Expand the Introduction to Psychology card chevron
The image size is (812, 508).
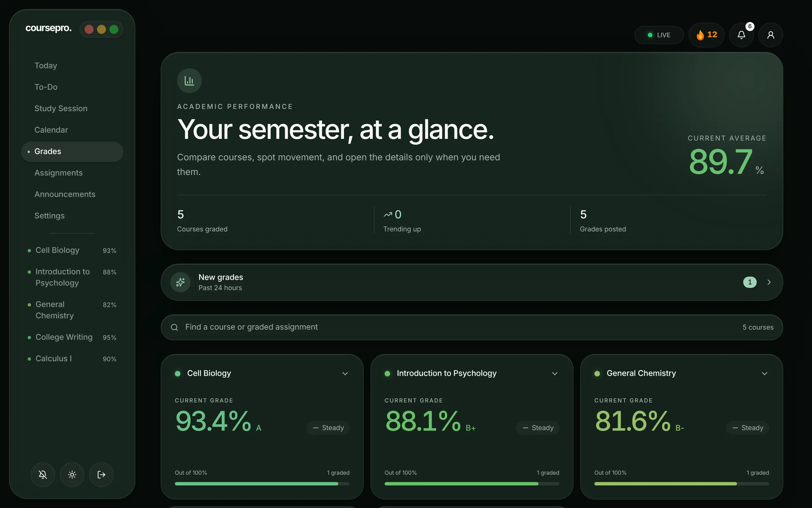[x=555, y=374]
